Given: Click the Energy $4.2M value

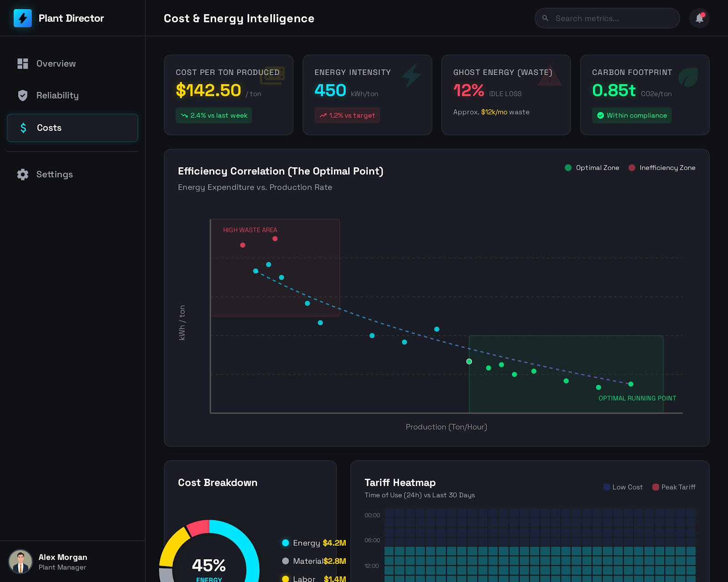Looking at the screenshot, I should (x=334, y=543).
